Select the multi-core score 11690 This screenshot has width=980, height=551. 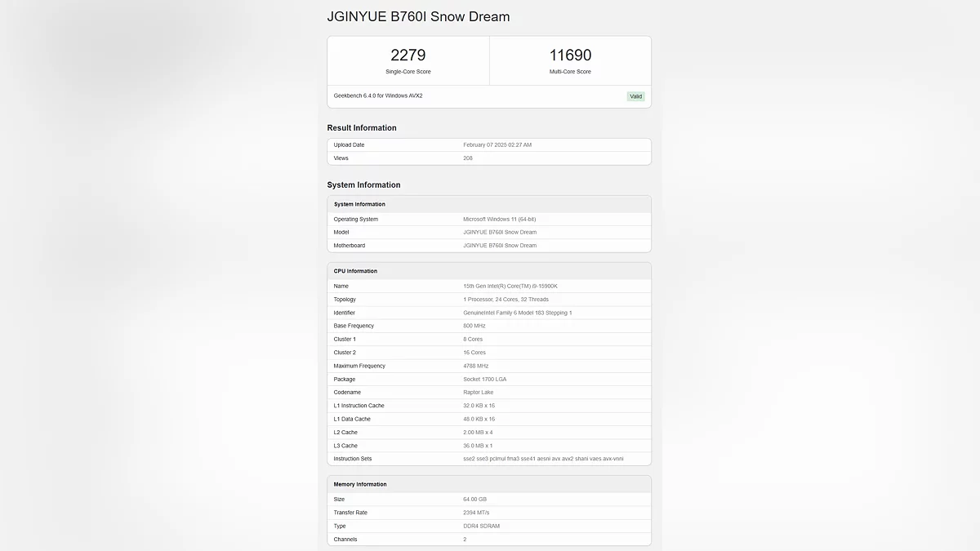[570, 55]
